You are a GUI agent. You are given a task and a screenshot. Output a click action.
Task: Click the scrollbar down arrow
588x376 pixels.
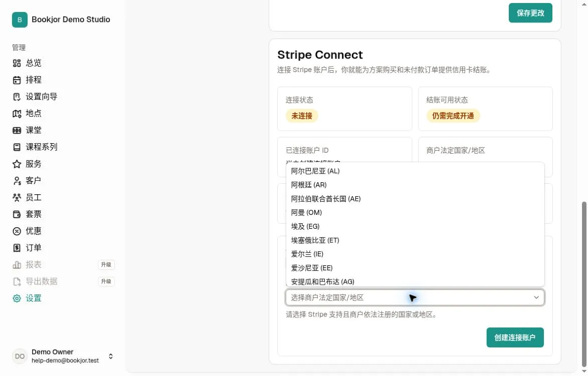pos(584,372)
